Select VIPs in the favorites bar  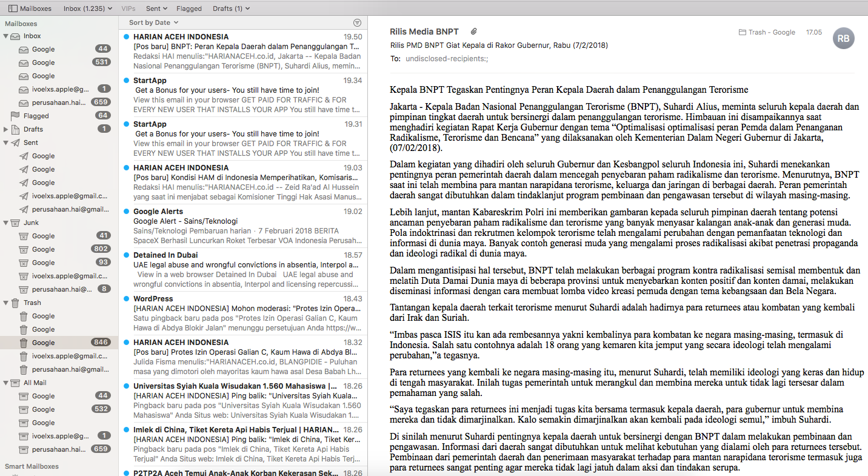click(129, 8)
